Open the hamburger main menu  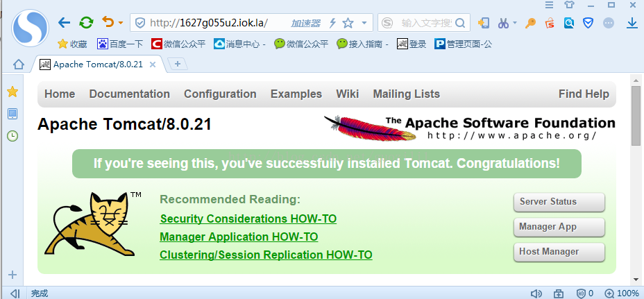click(x=549, y=5)
